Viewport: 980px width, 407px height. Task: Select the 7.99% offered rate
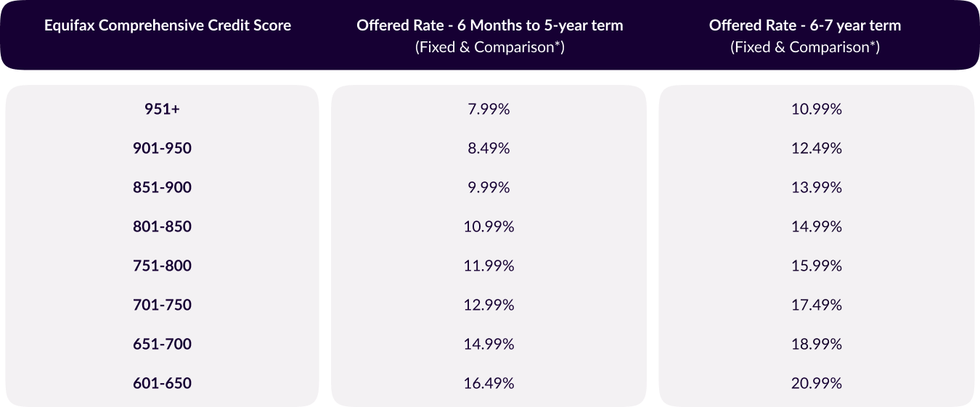pos(489,110)
